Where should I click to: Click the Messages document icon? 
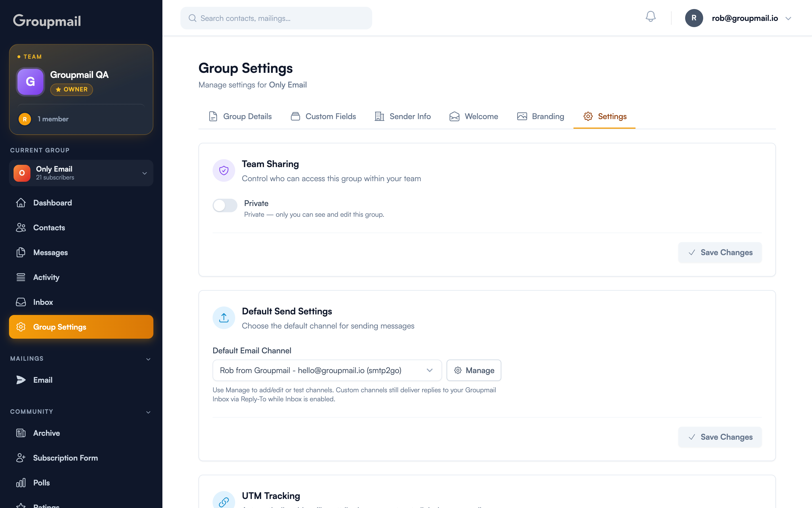click(x=21, y=252)
